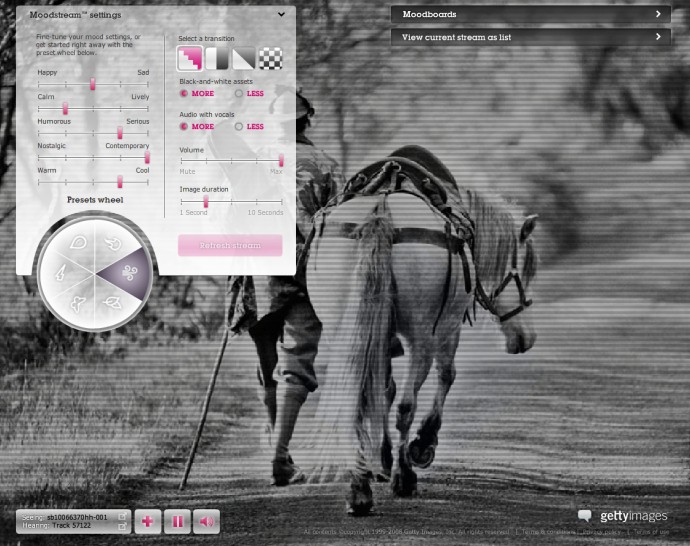Image resolution: width=690 pixels, height=546 pixels.
Task: Expand the Moodboards panel
Action: click(658, 14)
